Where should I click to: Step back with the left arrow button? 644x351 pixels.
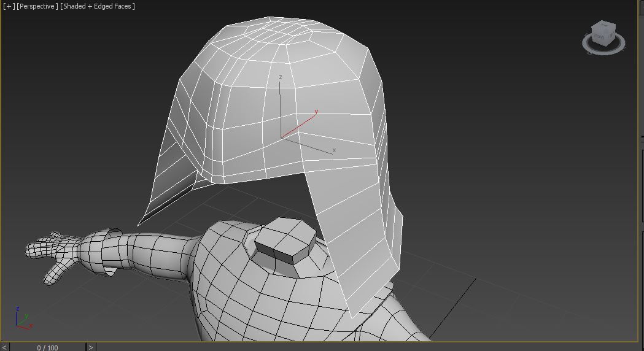click(5, 347)
